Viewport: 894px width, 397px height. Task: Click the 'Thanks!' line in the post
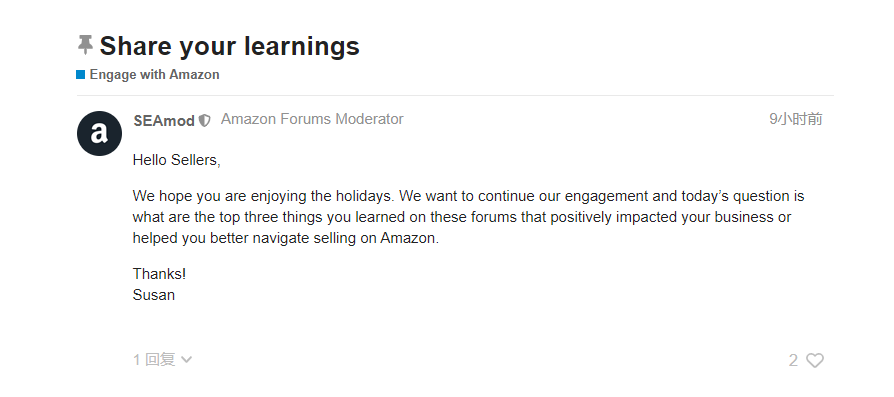coord(160,274)
